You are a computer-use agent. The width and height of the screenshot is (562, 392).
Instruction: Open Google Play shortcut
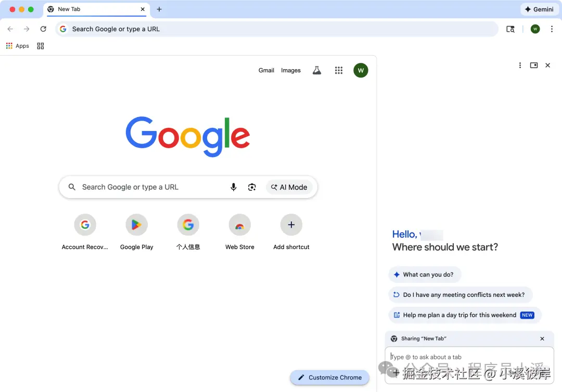(x=136, y=232)
